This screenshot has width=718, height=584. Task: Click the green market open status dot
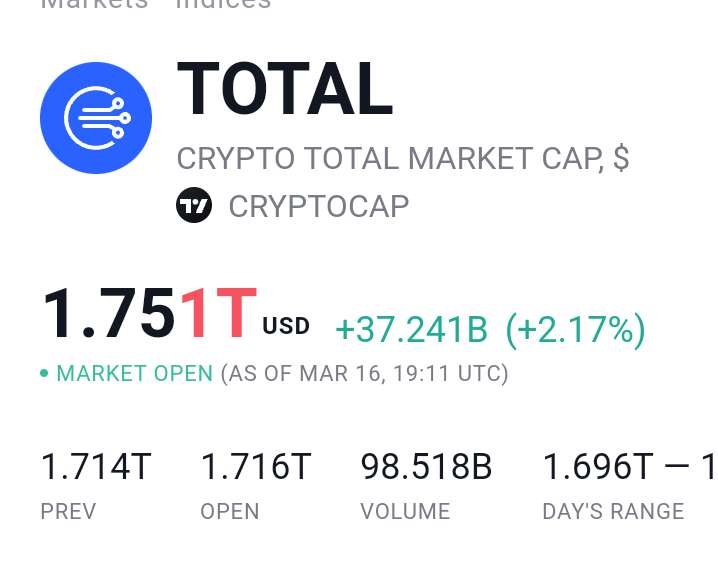coord(44,373)
